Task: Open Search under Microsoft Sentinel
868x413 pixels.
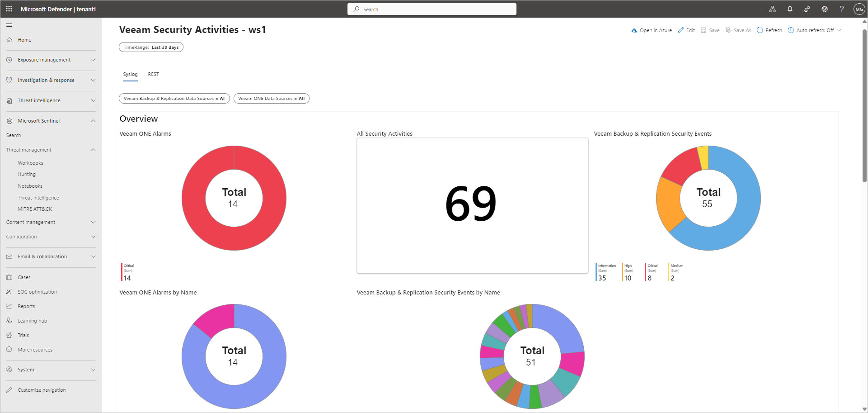Action: (14, 135)
